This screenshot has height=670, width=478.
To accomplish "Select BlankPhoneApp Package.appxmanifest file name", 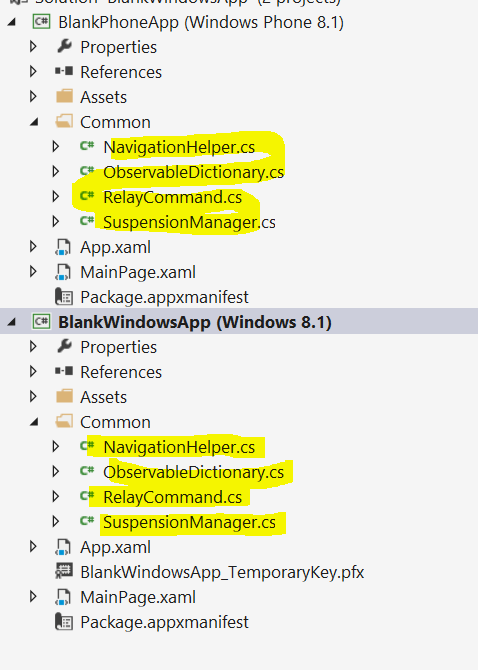I will pos(164,297).
